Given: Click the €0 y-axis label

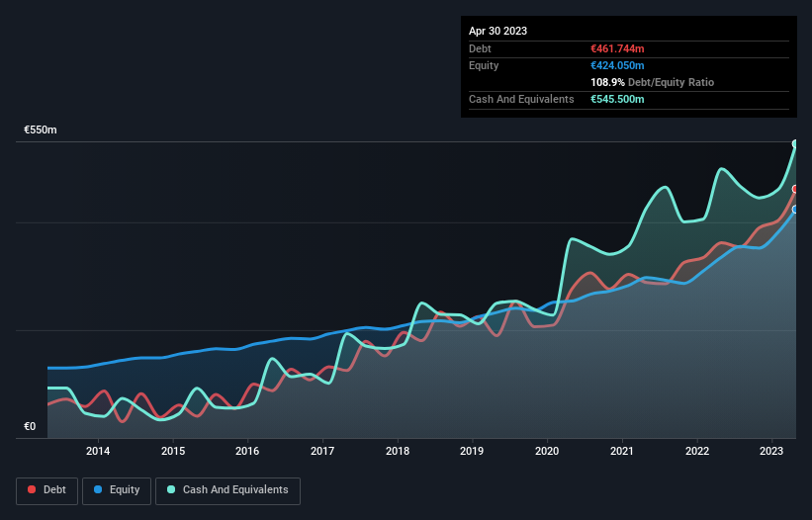Looking at the screenshot, I should coord(30,426).
